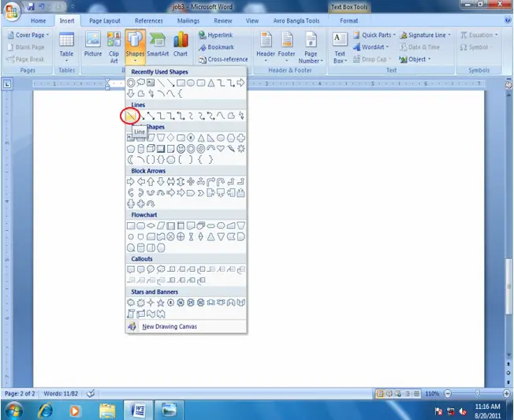
Task: Click the proofing errors status bar icon
Action: click(91, 393)
